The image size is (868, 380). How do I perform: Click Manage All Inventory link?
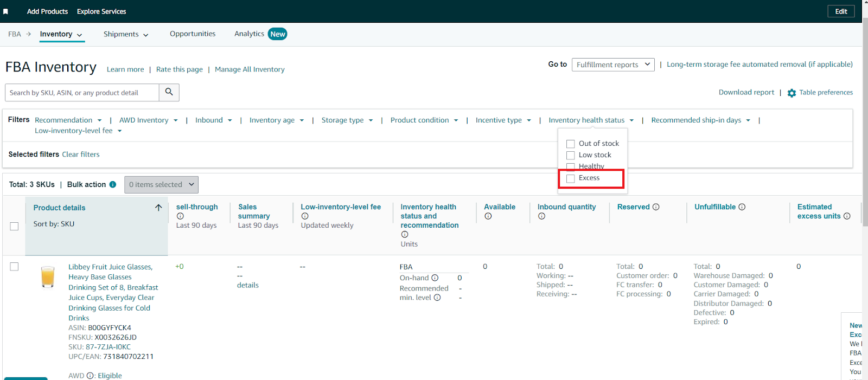click(250, 69)
